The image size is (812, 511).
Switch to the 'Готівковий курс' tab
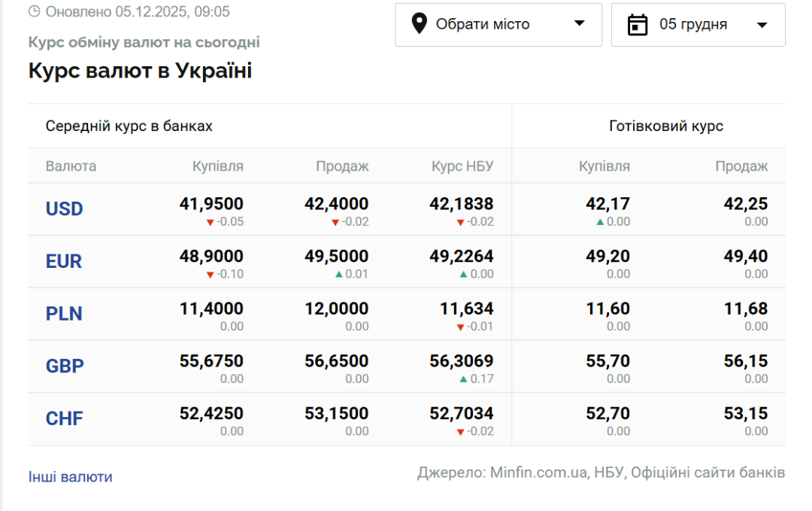coord(666,126)
